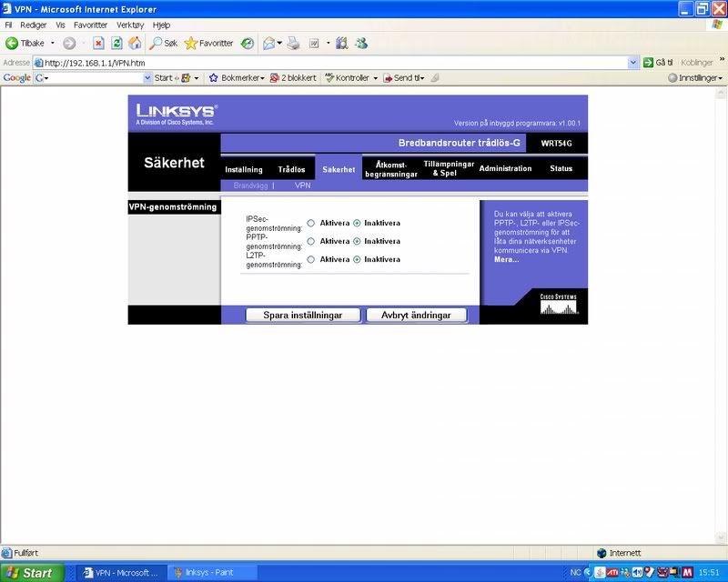Image resolution: width=728 pixels, height=582 pixels.
Task: Click the Google toolbar search field
Action: click(x=94, y=78)
